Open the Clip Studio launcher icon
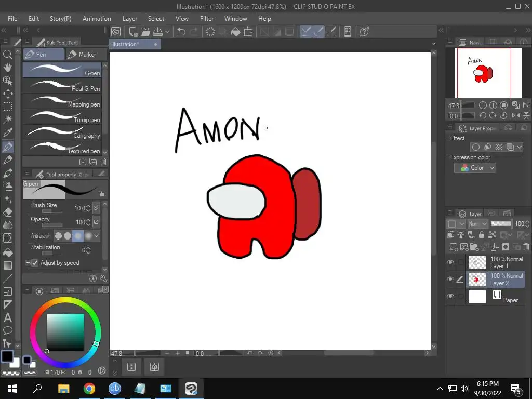This screenshot has height=399, width=532. [116, 32]
